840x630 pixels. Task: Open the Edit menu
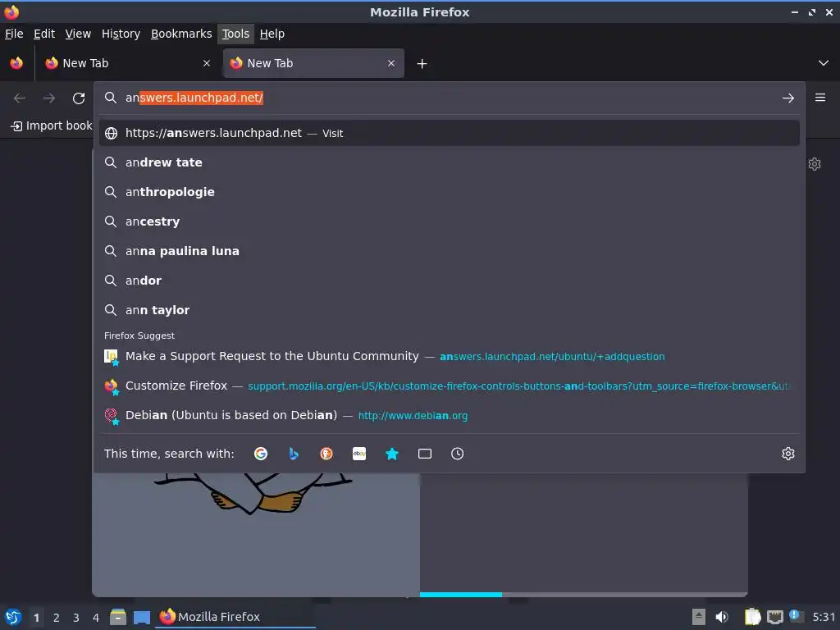(x=44, y=34)
